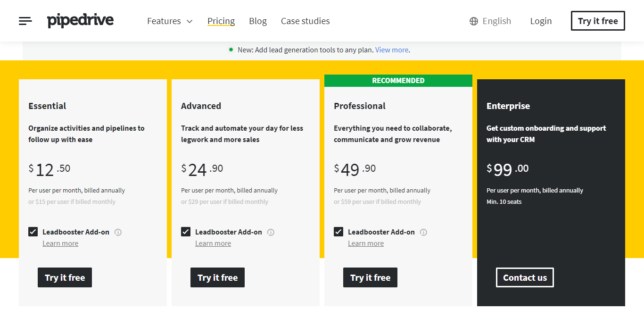
Task: Click the $49.90 Professional price
Action: click(355, 169)
